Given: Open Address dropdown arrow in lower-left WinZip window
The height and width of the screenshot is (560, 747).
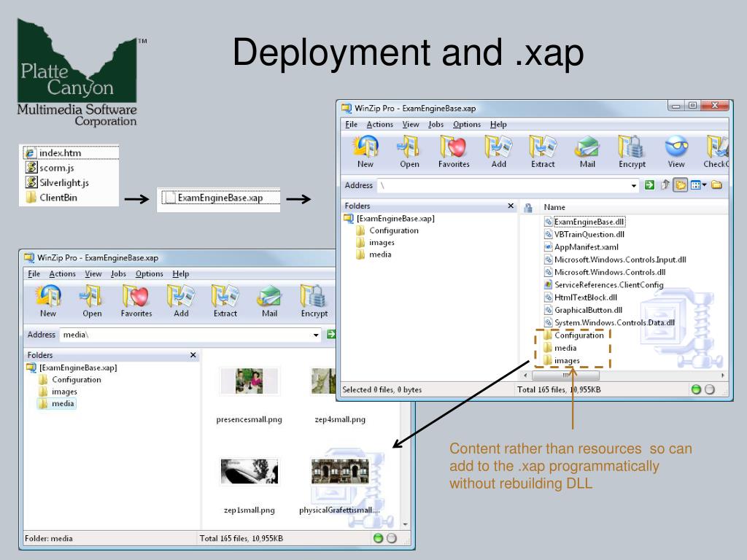Looking at the screenshot, I should point(316,335).
